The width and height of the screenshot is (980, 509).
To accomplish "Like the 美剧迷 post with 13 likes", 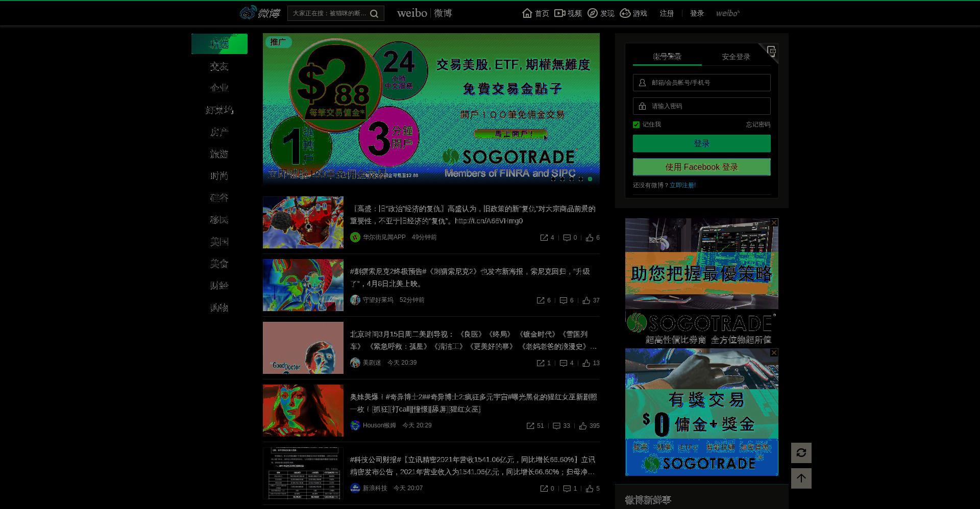I will (591, 363).
